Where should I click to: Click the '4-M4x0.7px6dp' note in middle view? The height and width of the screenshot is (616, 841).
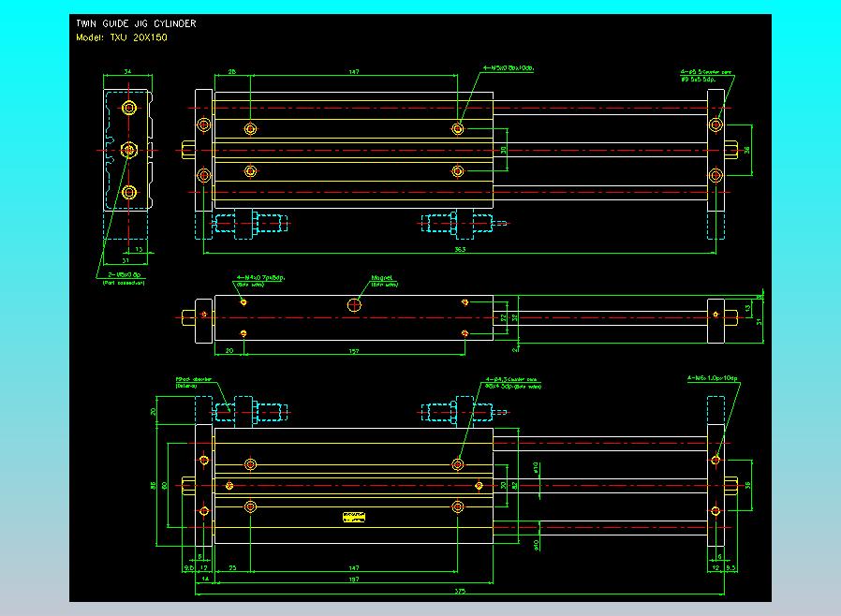point(261,278)
